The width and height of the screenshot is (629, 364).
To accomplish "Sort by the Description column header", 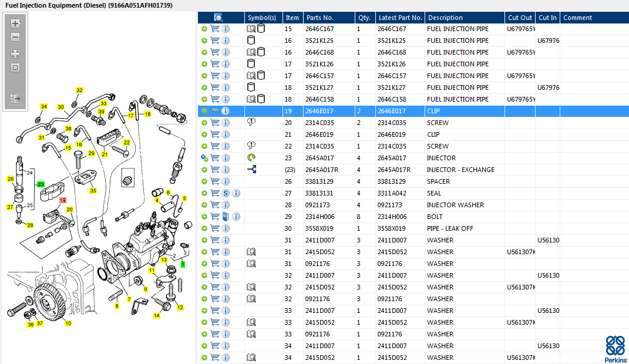I will coord(465,18).
